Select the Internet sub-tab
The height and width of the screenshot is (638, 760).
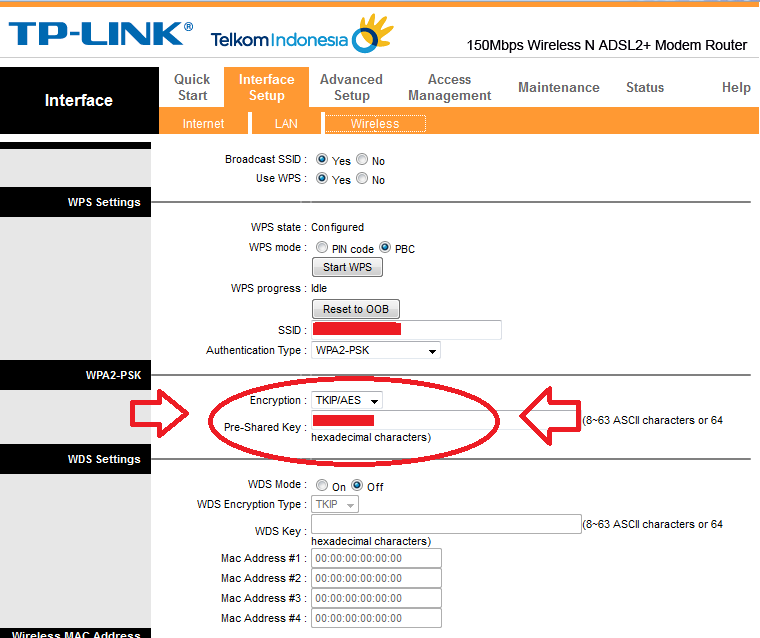pyautogui.click(x=203, y=124)
